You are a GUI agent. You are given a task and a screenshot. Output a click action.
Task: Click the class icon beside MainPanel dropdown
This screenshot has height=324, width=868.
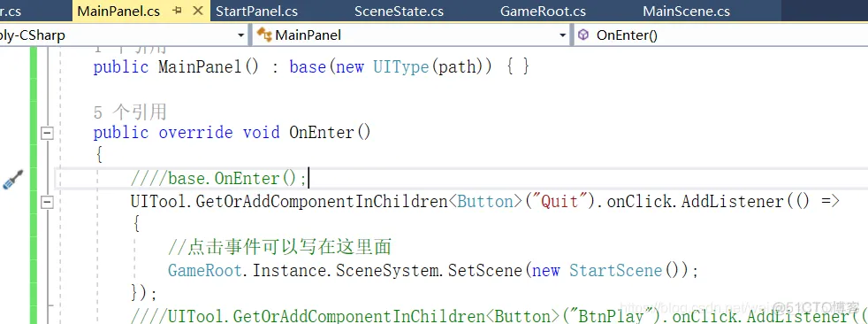click(x=264, y=35)
